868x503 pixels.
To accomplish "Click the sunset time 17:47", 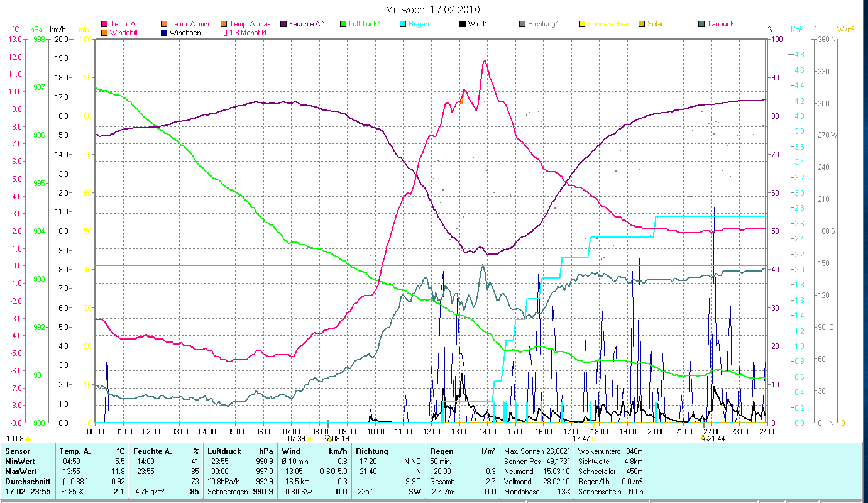I will (581, 439).
